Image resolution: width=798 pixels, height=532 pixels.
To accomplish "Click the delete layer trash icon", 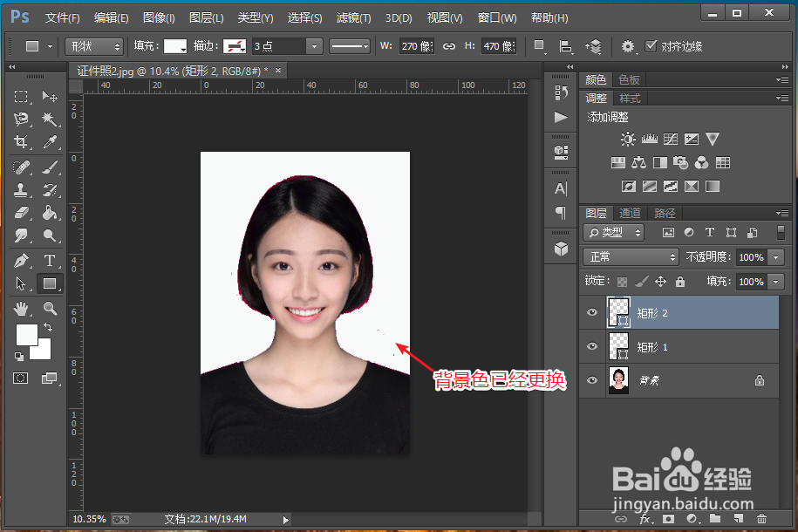I will click(x=760, y=520).
